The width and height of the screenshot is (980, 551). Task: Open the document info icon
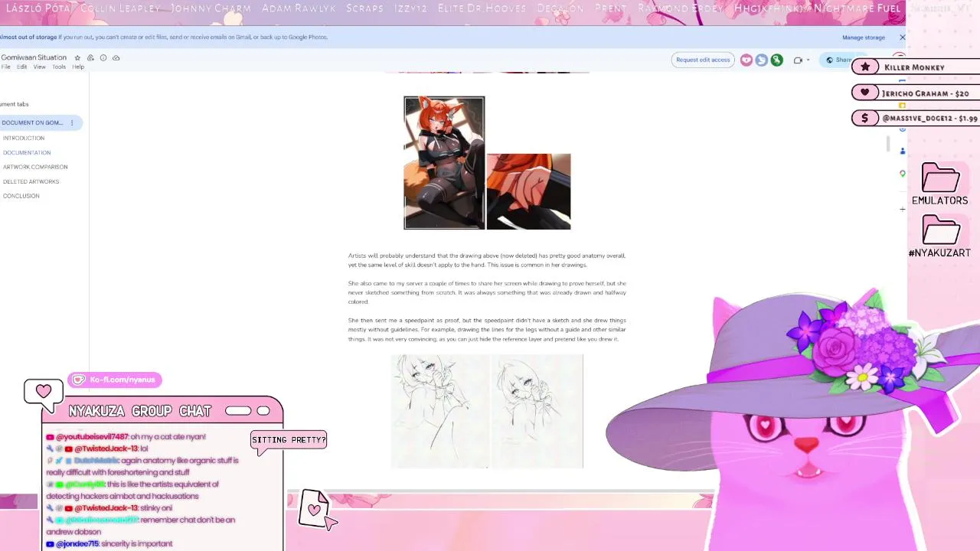[103, 57]
